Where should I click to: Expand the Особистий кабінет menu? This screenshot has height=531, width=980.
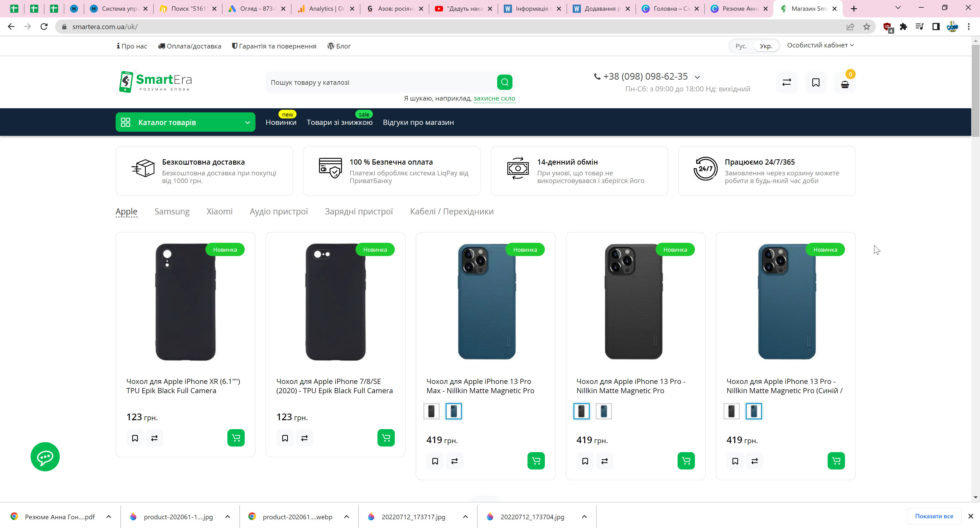(820, 45)
